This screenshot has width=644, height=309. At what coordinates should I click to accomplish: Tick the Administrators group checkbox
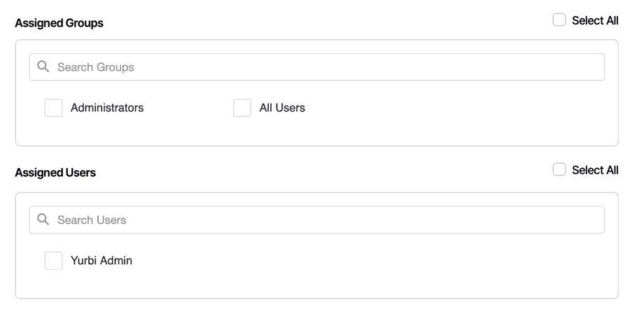[54, 108]
